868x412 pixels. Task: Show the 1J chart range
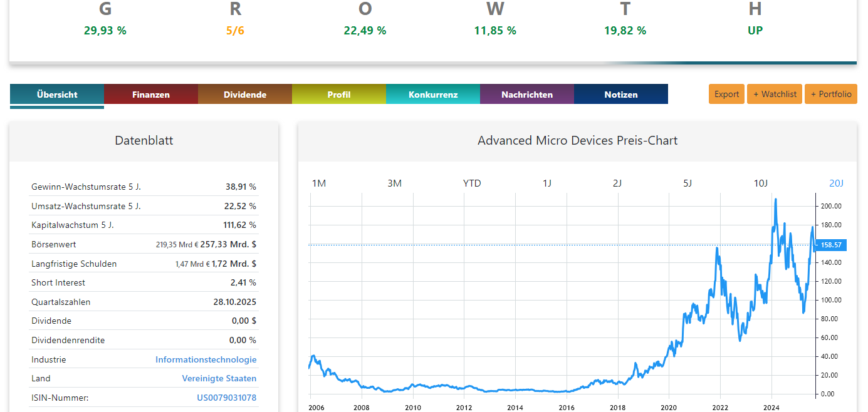[547, 183]
